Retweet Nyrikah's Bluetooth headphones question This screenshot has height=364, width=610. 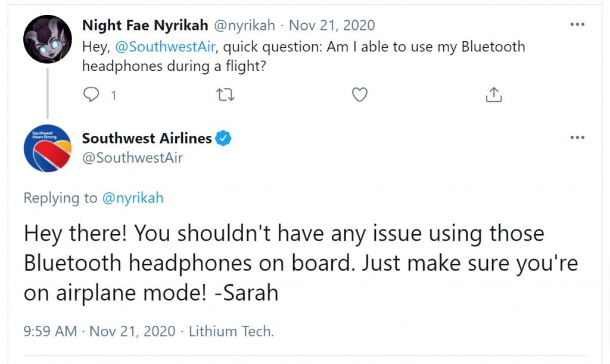(225, 95)
